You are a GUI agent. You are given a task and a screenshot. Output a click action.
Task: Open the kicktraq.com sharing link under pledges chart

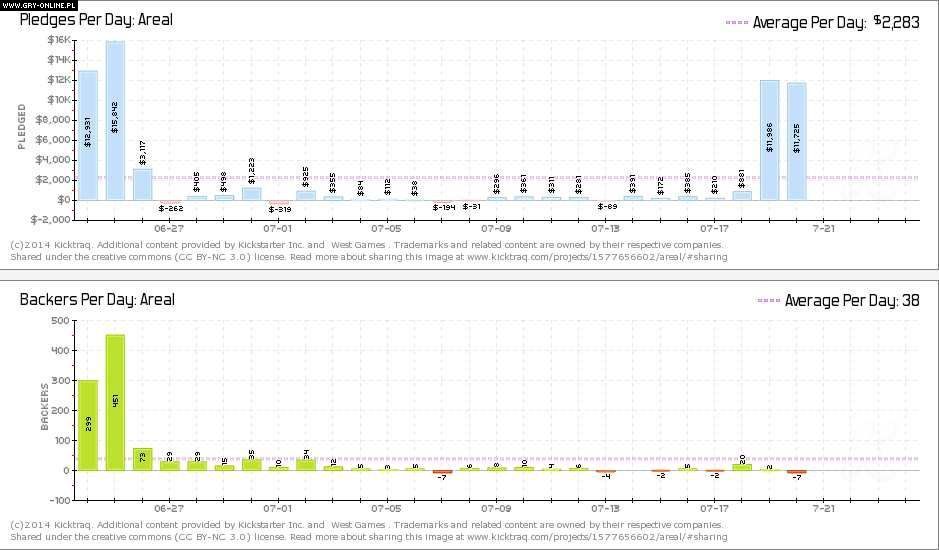tap(597, 257)
